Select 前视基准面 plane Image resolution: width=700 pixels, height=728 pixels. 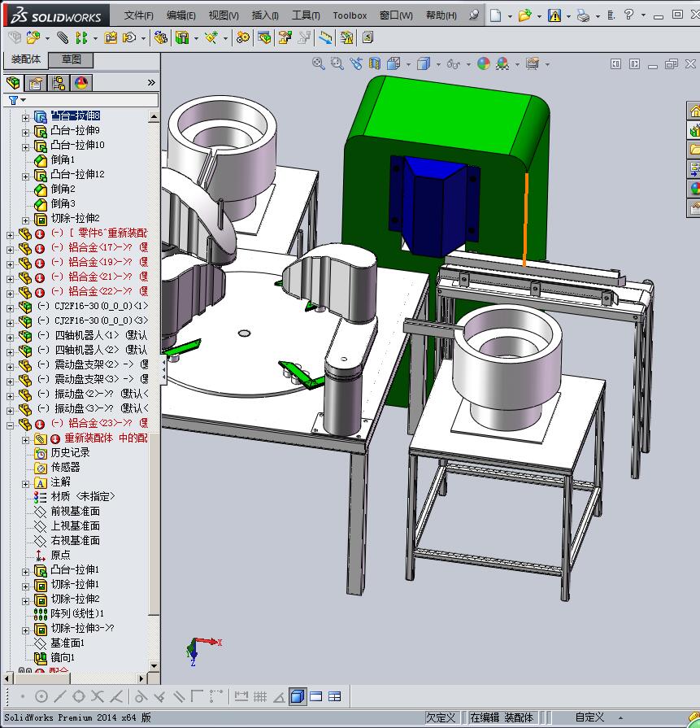click(75, 511)
